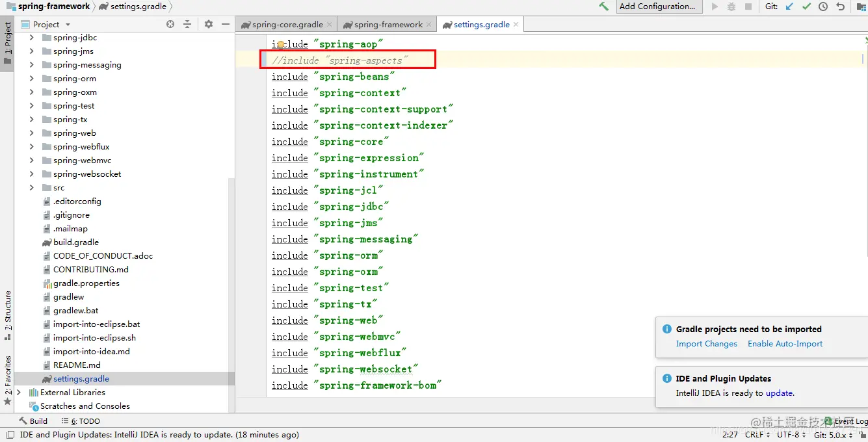The width and height of the screenshot is (868, 442).
Task: Open the 6: TODO tool window
Action: tap(81, 421)
